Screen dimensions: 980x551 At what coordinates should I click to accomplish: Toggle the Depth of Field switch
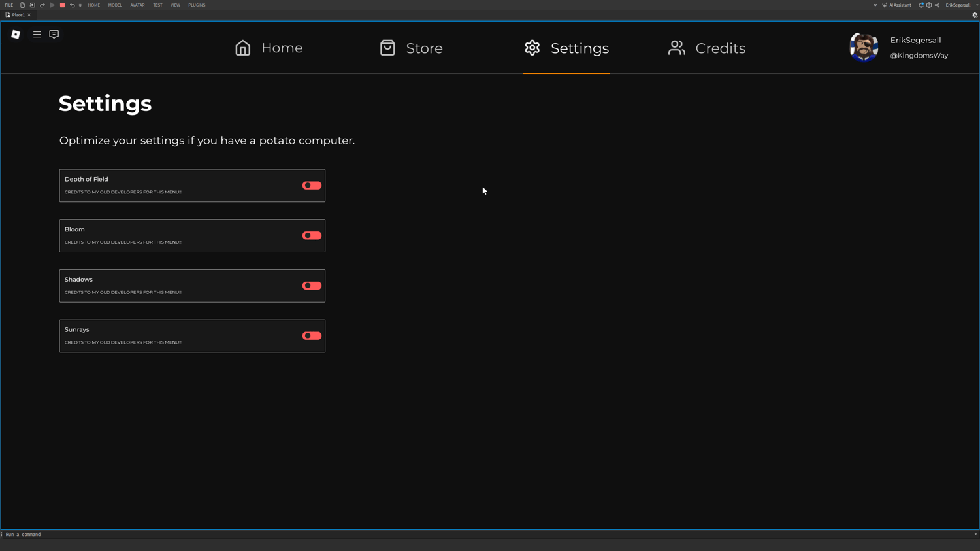click(312, 186)
